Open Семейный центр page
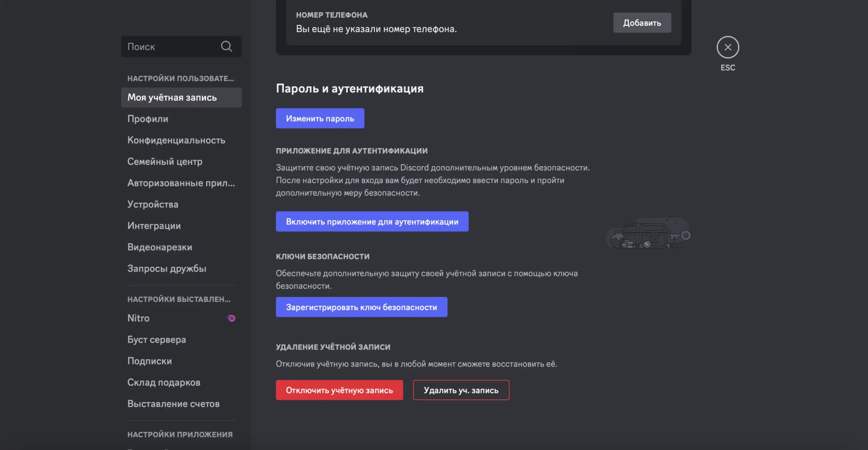Viewport: 868px width, 450px height. pyautogui.click(x=165, y=162)
